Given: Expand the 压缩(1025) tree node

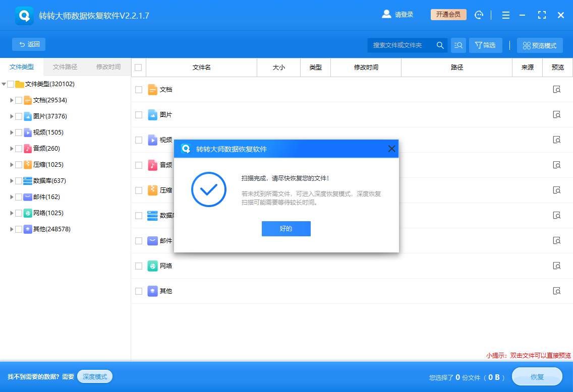Looking at the screenshot, I should (x=12, y=164).
